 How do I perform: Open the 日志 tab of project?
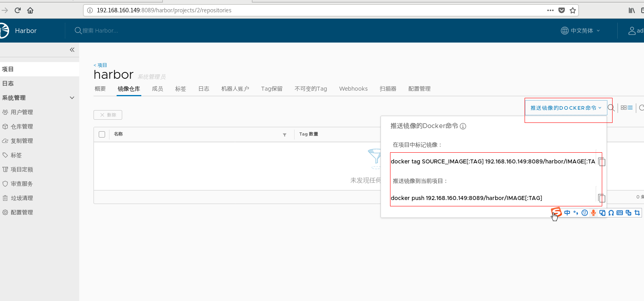204,89
